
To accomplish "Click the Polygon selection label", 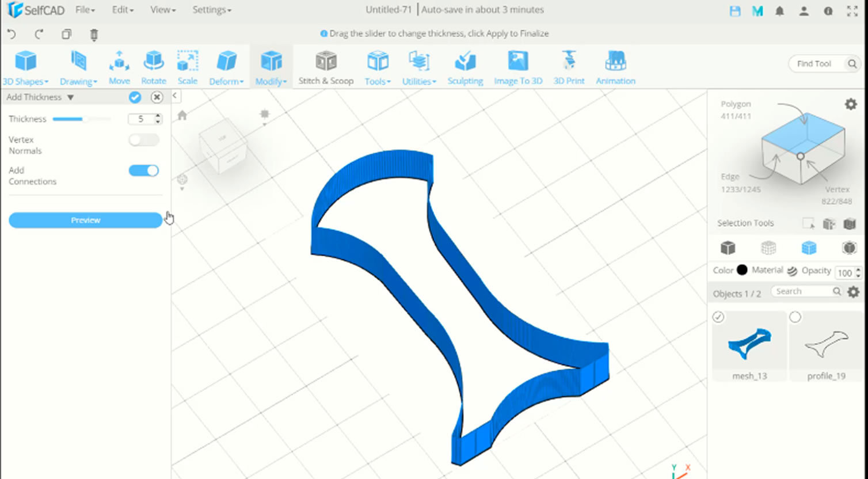I will click(736, 104).
